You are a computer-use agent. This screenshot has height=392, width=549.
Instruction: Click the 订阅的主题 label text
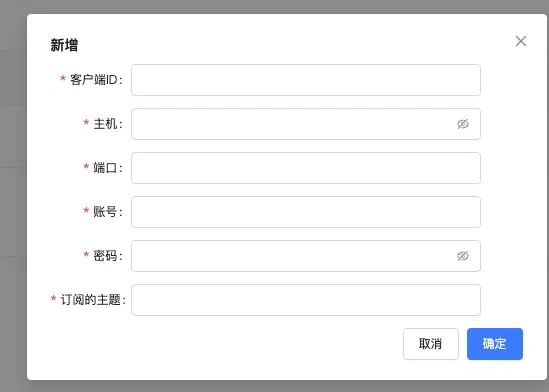[x=93, y=300]
